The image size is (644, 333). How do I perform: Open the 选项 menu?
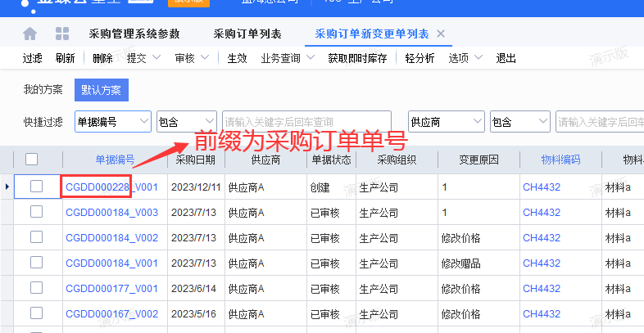click(x=458, y=58)
